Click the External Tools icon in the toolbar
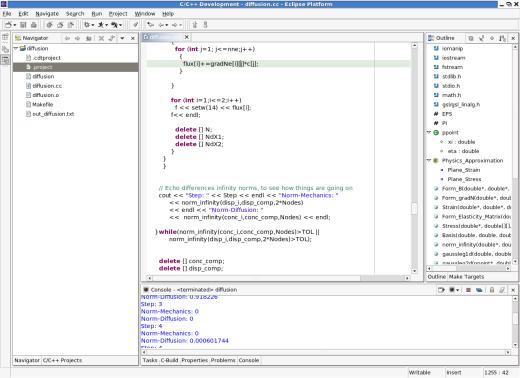This screenshot has width=520, height=378. click(x=114, y=25)
